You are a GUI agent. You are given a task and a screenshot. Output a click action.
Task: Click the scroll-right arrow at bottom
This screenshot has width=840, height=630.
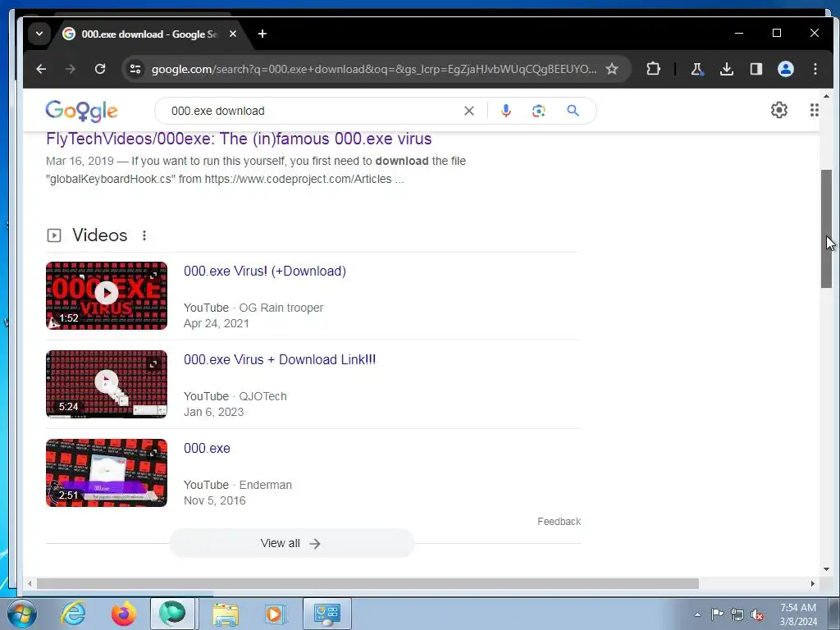pyautogui.click(x=813, y=583)
